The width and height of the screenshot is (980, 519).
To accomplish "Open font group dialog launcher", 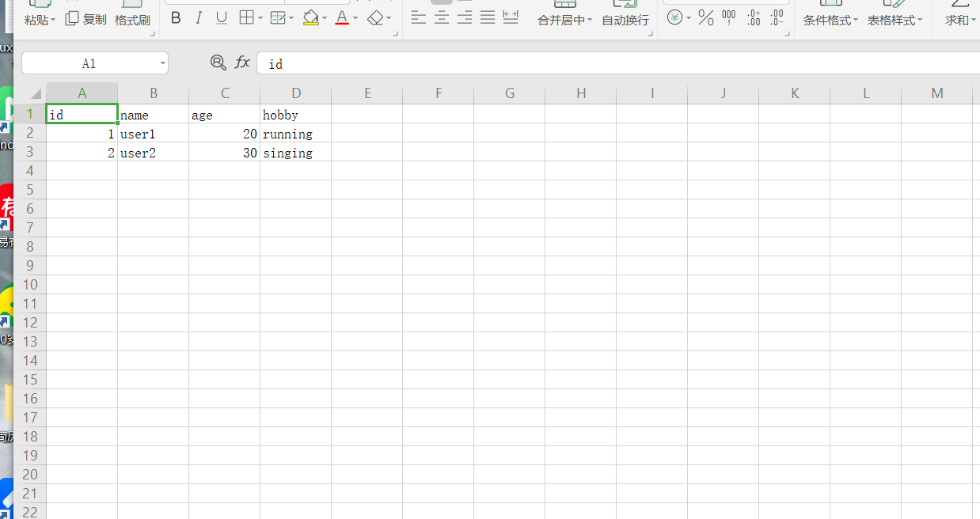I will click(397, 34).
